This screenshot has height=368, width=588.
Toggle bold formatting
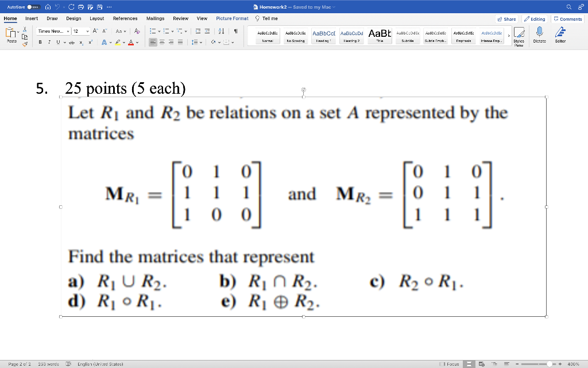(40, 41)
